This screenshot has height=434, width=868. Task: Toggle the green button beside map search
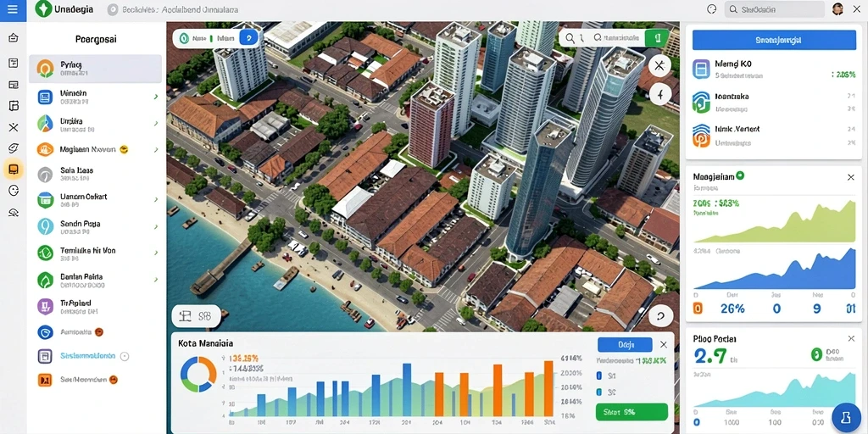[x=657, y=38]
